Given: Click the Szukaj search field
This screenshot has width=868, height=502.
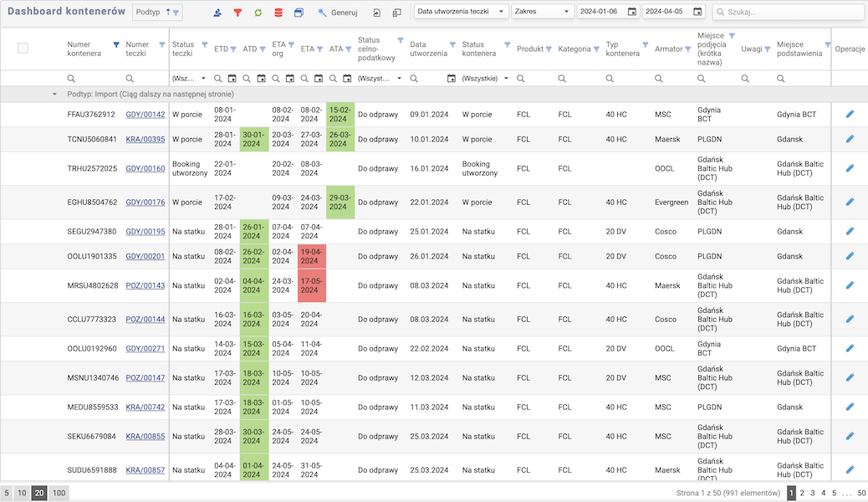Looking at the screenshot, I should (789, 12).
